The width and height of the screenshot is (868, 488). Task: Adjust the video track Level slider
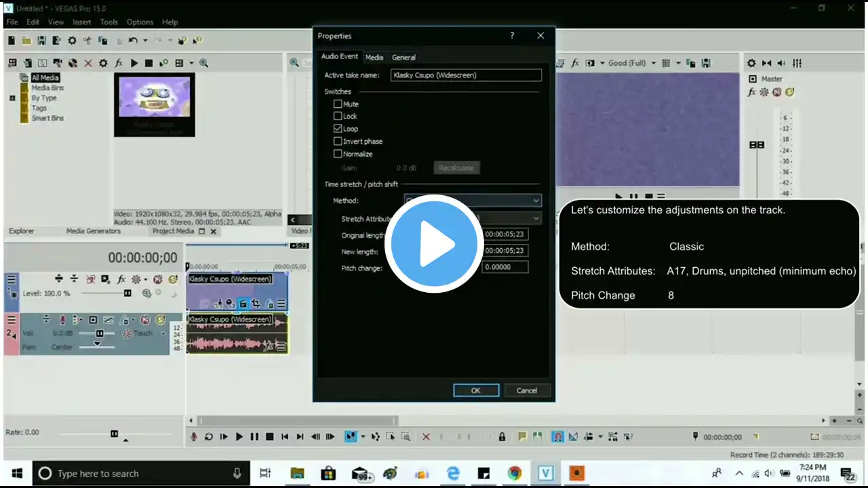(x=127, y=293)
